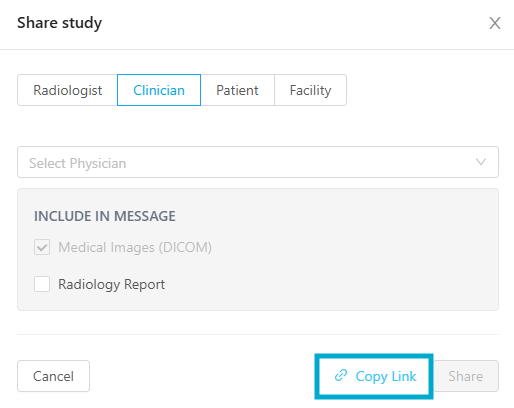Image resolution: width=514 pixels, height=408 pixels.
Task: Choose the Facility tab
Action: click(310, 90)
